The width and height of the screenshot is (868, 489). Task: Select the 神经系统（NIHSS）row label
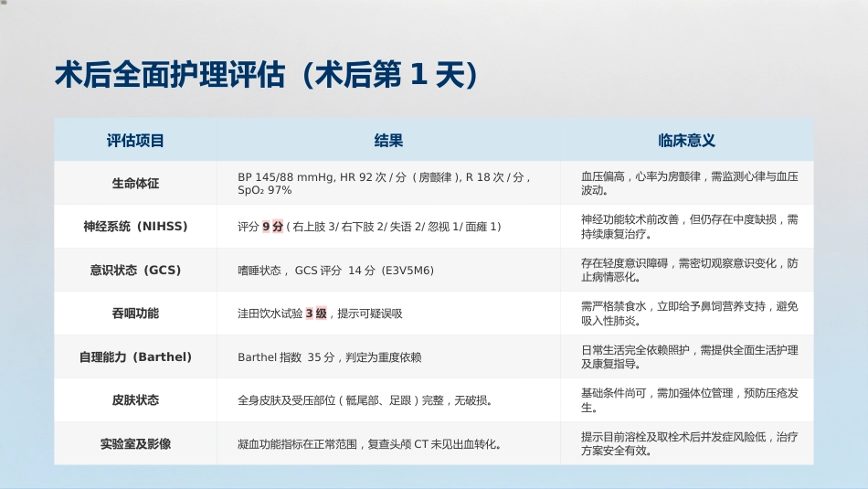(135, 227)
